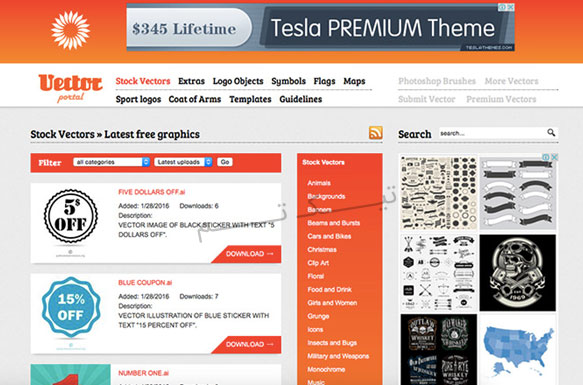Image resolution: width=583 pixels, height=385 pixels.
Task: Open the vintage labels set ad thumbnail
Action: [439, 193]
